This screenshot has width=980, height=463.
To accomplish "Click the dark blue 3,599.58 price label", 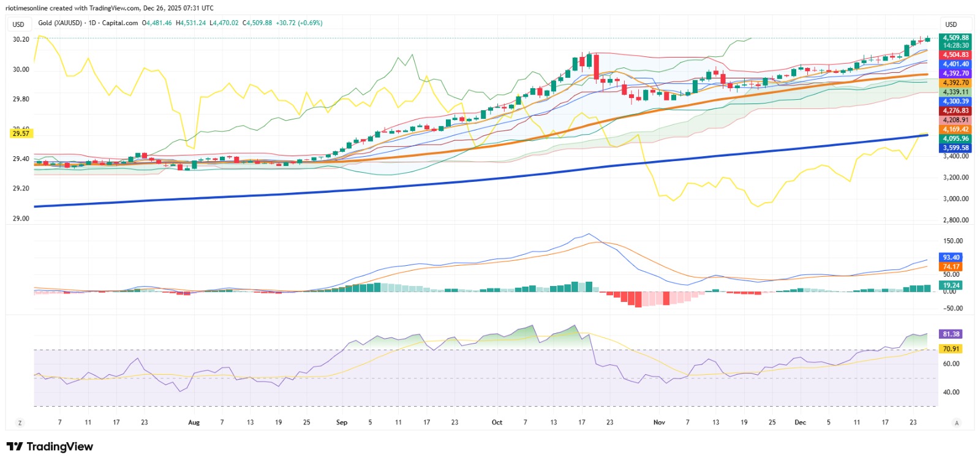I will [956, 148].
